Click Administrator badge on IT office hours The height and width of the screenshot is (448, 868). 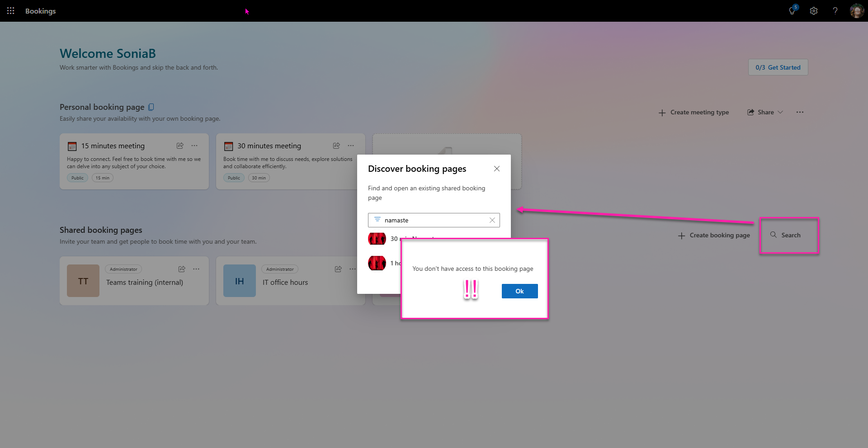point(280,269)
